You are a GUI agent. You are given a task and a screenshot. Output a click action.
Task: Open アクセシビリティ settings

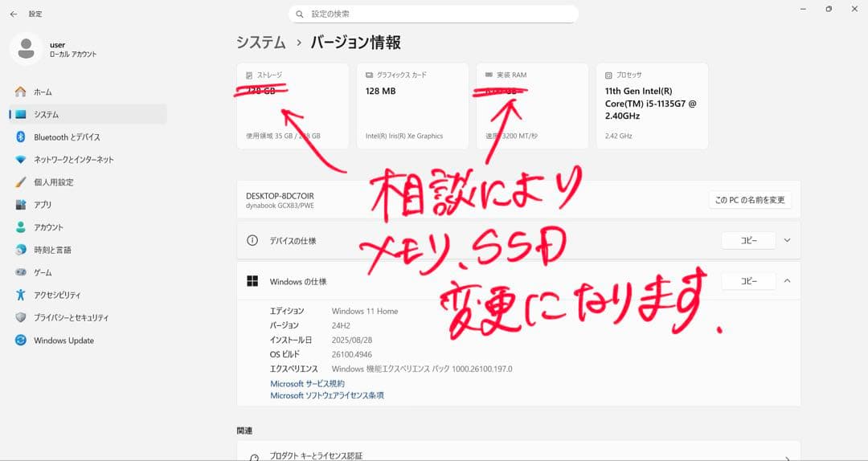pos(88,295)
